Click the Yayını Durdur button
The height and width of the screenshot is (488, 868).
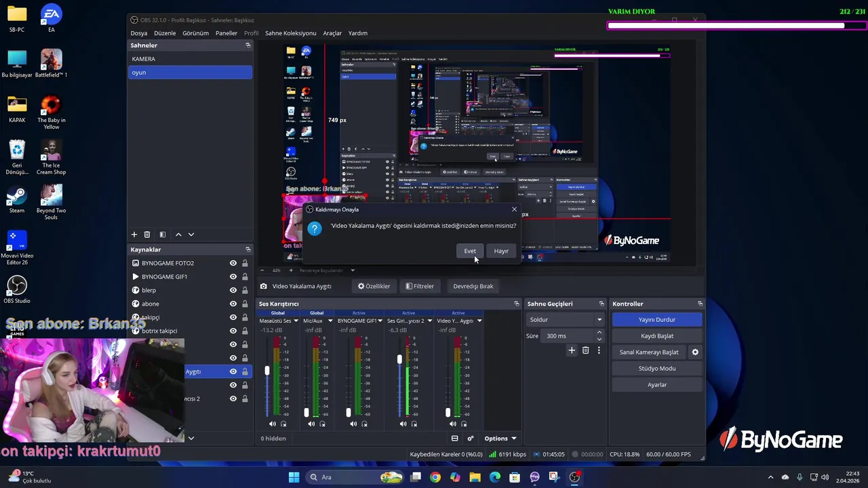pos(657,319)
